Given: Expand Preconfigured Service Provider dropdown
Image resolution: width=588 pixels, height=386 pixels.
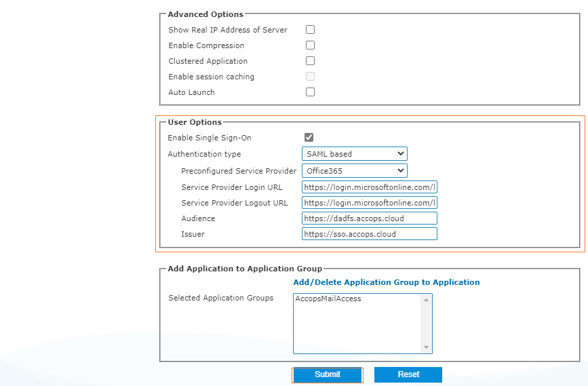Looking at the screenshot, I should pos(354,170).
